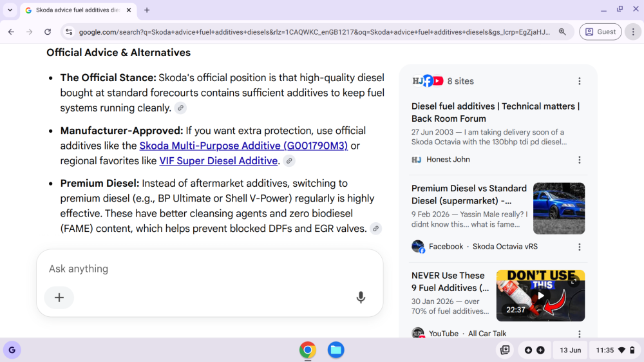Open options menu for the 8 sites panel

(x=579, y=81)
